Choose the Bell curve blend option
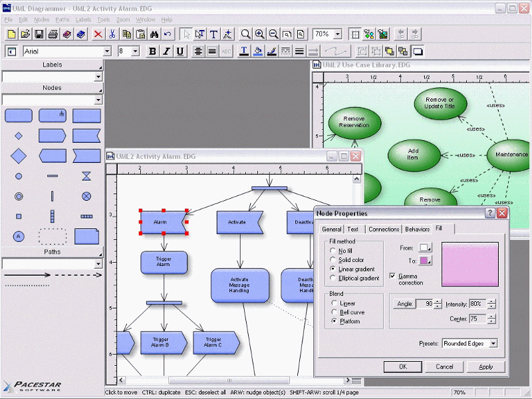 pyautogui.click(x=333, y=311)
